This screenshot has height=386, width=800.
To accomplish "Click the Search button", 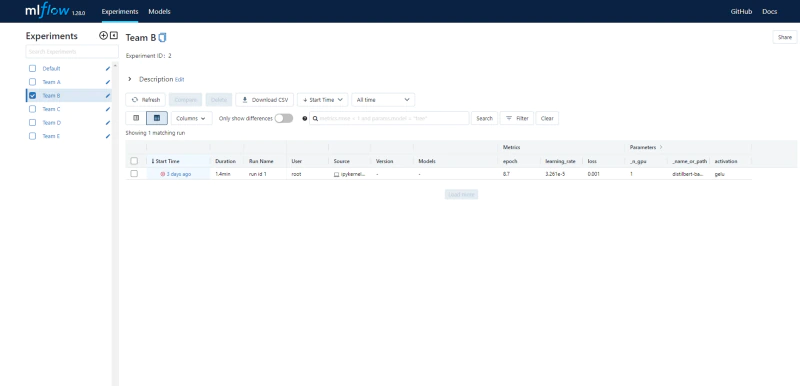I will click(484, 118).
